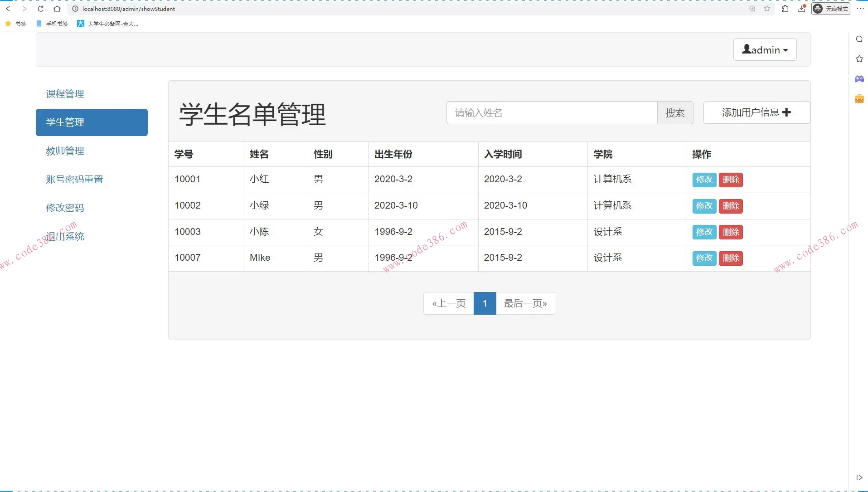
Task: Click the browser back navigation arrow
Action: pyautogui.click(x=8, y=9)
